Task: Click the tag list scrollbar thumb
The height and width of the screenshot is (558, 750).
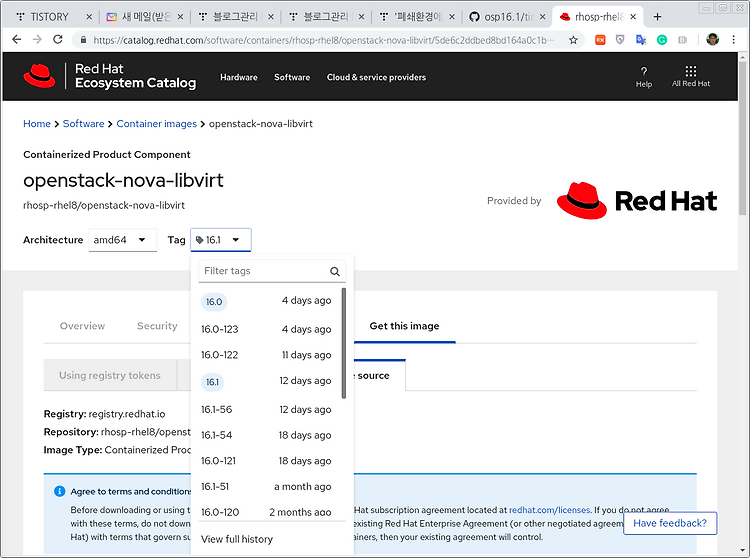Action: point(343,343)
